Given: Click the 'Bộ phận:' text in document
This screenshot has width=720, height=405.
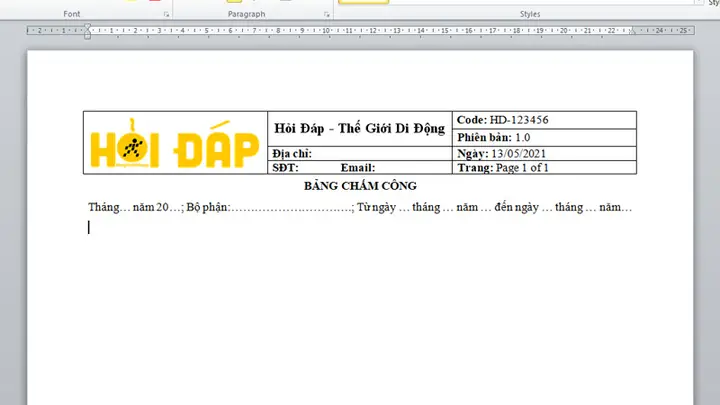Looking at the screenshot, I should pyautogui.click(x=208, y=208).
